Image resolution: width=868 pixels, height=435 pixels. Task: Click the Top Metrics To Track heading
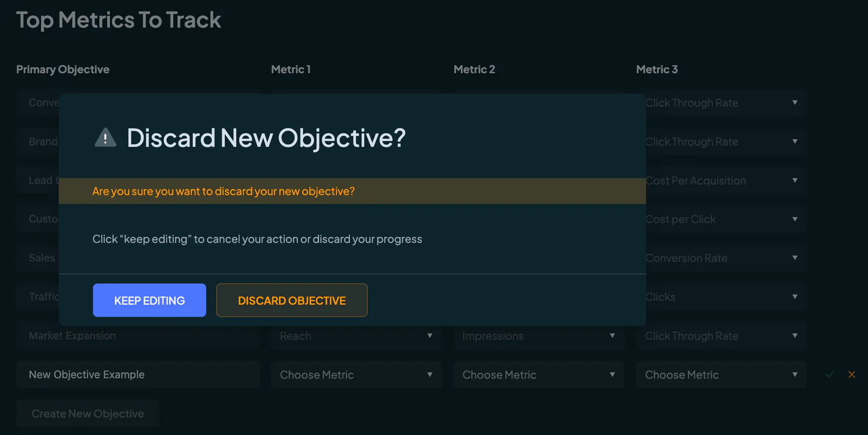point(119,20)
